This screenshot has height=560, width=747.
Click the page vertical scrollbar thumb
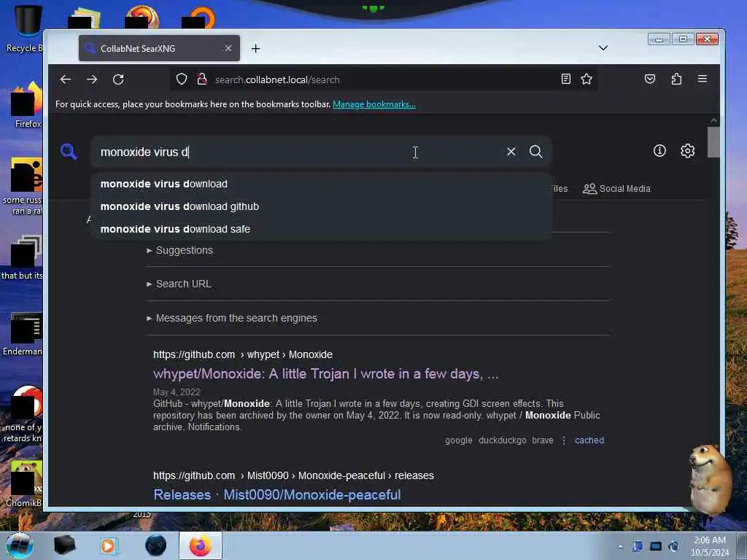713,142
